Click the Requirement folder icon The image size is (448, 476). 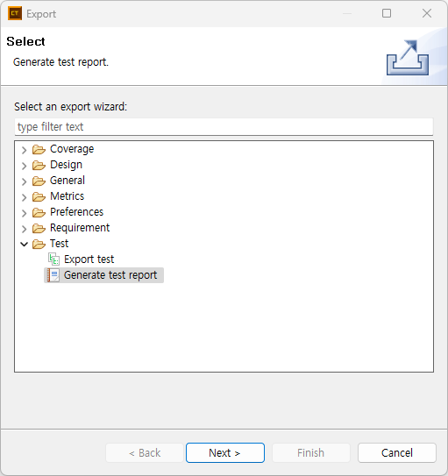pos(39,228)
